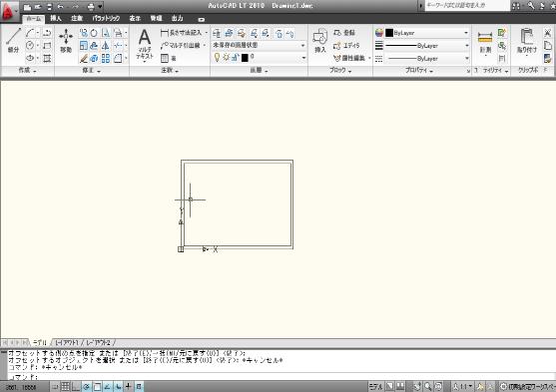Toggle Ortho mode in the status bar

click(x=76, y=386)
